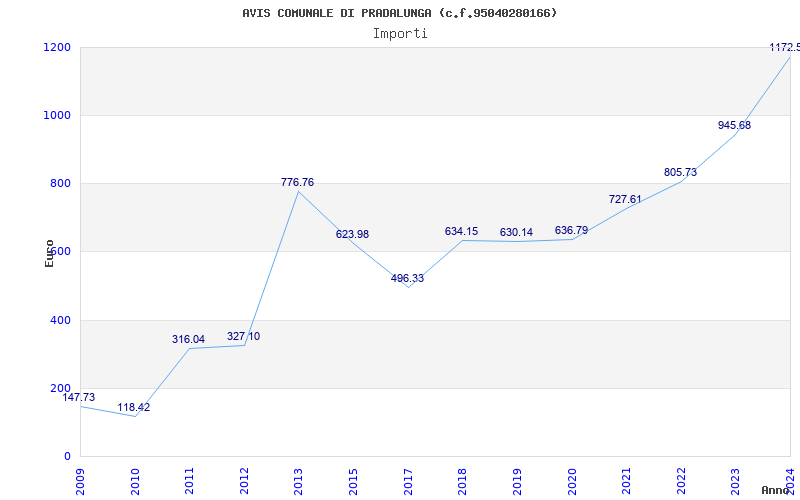
Task: Click the 2020 year tick label
Action: (571, 477)
